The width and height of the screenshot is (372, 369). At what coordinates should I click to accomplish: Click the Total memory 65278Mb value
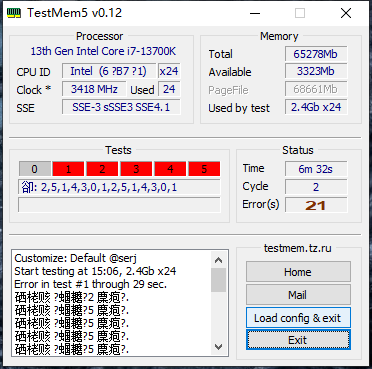[316, 54]
